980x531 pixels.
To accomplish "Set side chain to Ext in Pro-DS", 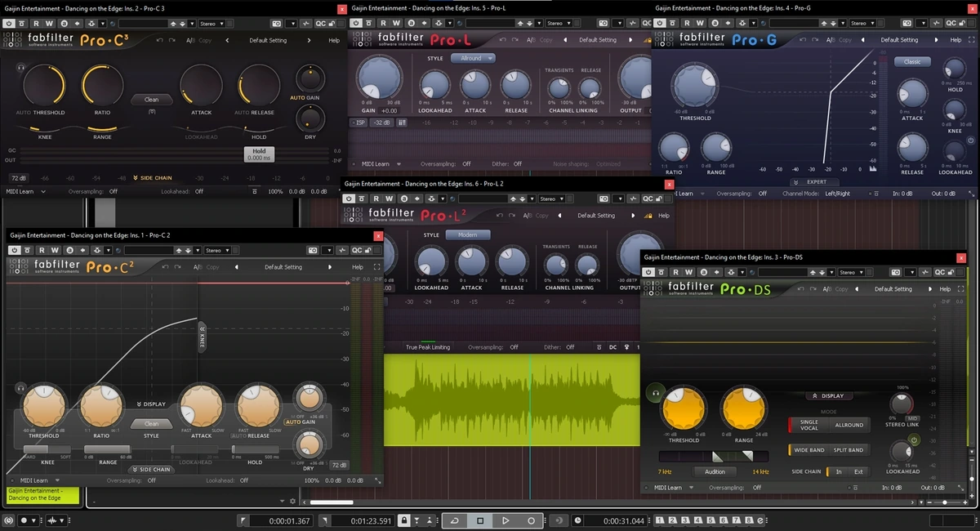I will (x=858, y=471).
